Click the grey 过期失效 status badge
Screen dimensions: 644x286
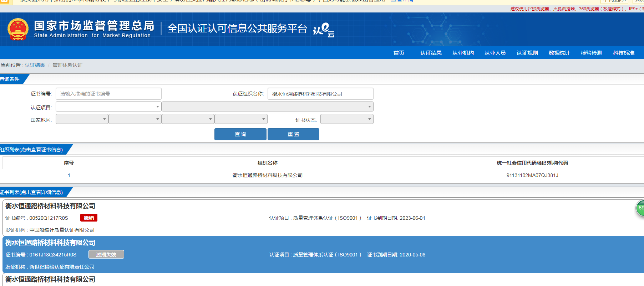(106, 254)
